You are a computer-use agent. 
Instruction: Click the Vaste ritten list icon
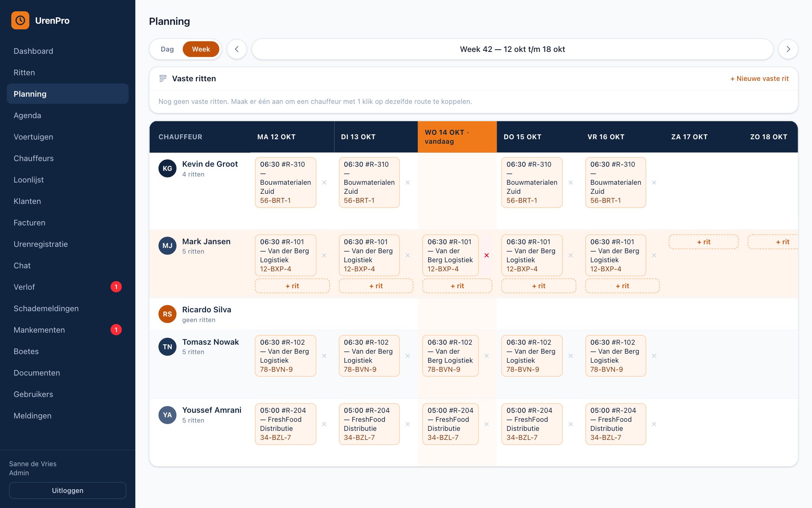(163, 78)
